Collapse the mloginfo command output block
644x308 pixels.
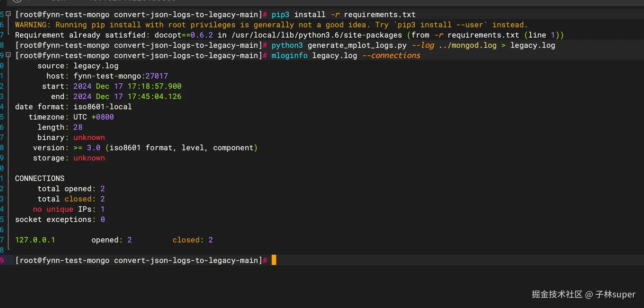coord(9,55)
